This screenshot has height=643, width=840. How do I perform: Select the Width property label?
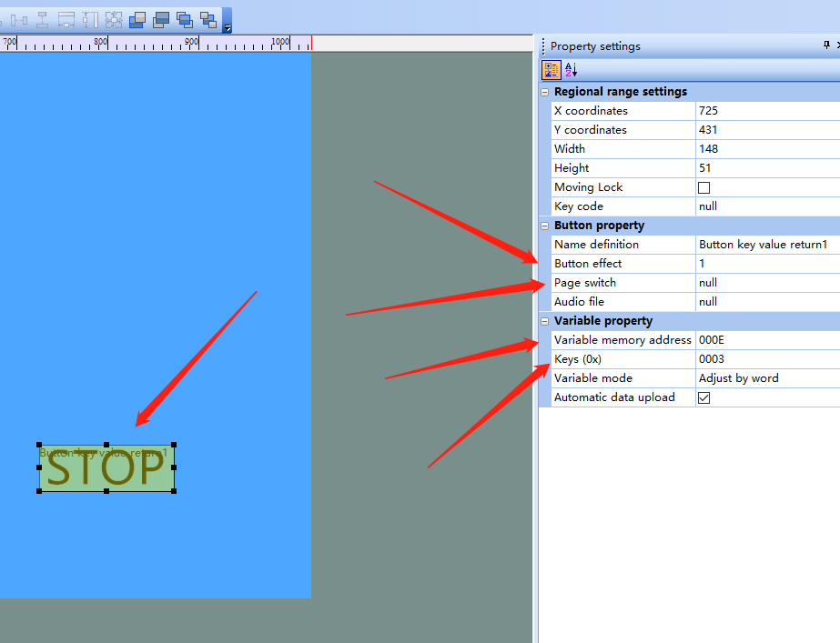(x=570, y=149)
